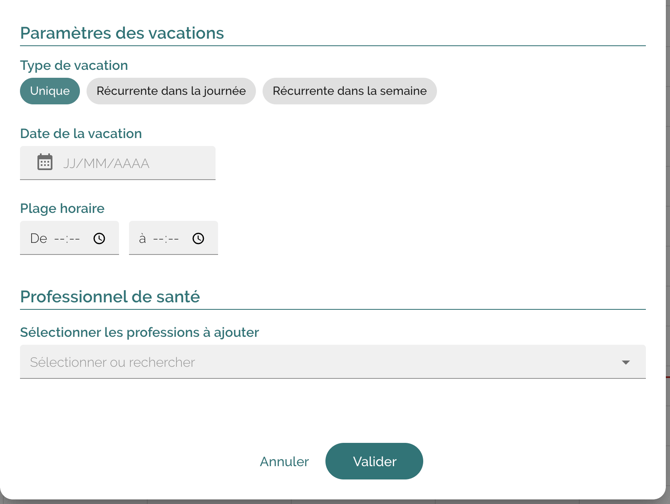Choose Récurrente dans la semaine option
670x504 pixels.
point(350,91)
